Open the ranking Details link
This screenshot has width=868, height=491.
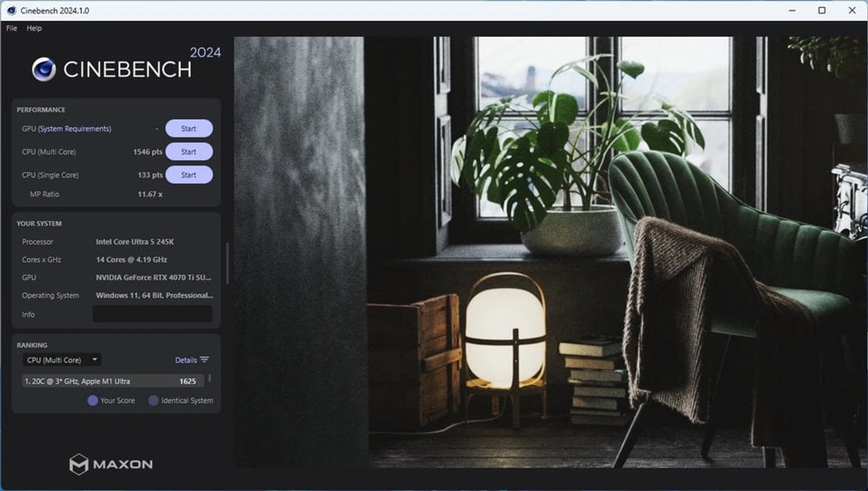[x=186, y=360]
